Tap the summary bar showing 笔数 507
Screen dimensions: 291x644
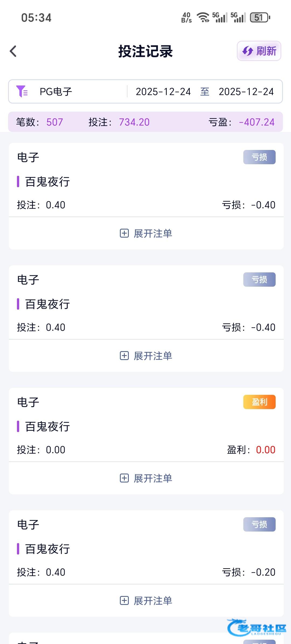(39, 122)
